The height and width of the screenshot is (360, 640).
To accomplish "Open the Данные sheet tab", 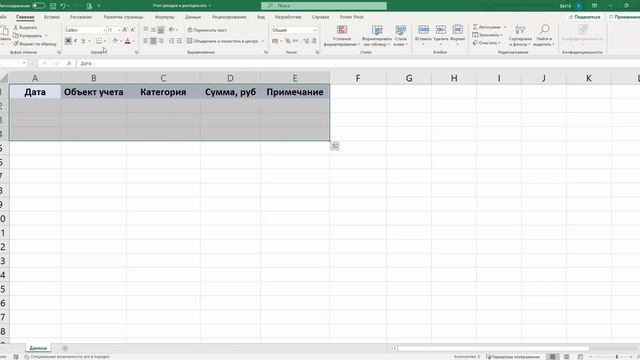I will (38, 348).
